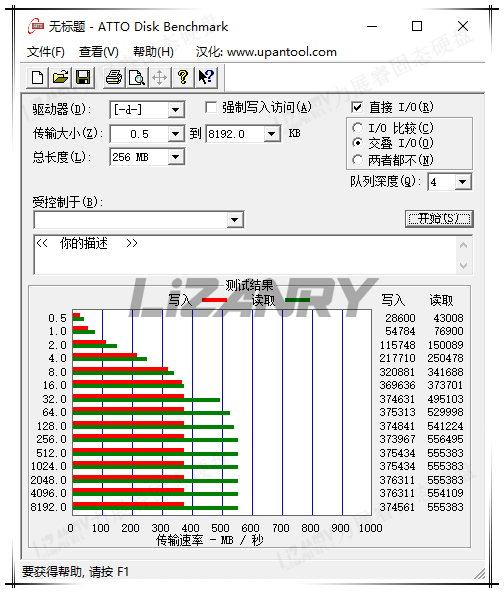This screenshot has height=593, width=504.
Task: Open a file using the folder icon
Action: pos(60,78)
